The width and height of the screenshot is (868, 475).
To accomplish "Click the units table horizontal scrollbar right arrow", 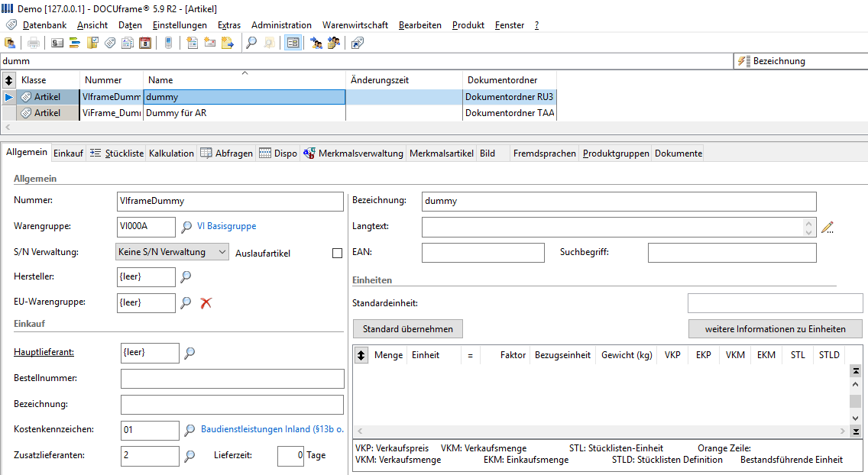I will click(x=843, y=431).
